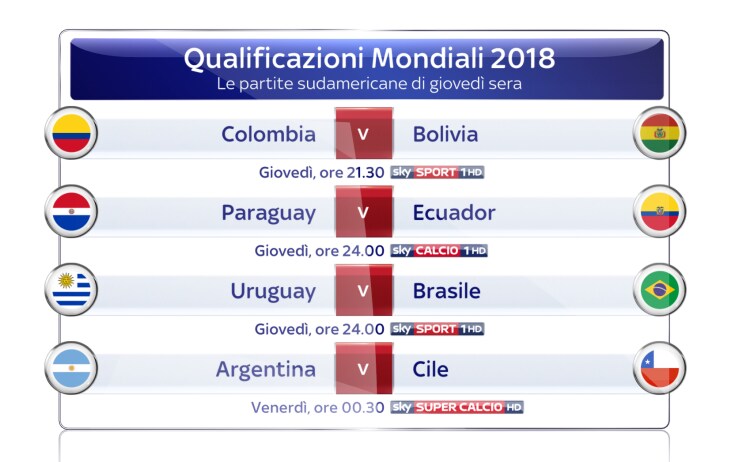This screenshot has height=462, width=738.
Task: Click the Sky Super Calcio HD logo
Action: click(457, 407)
